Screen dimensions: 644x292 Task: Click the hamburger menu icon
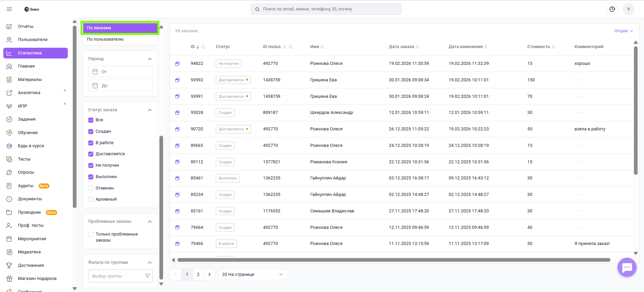[9, 9]
